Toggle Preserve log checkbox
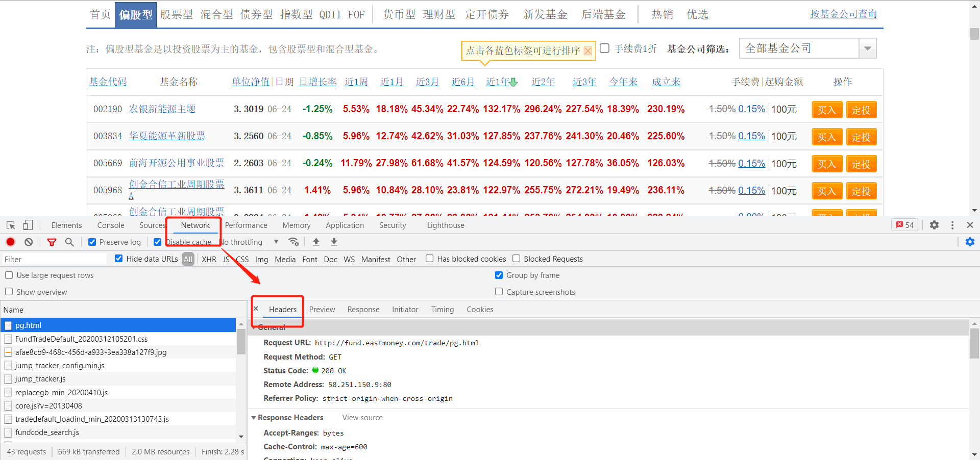The height and width of the screenshot is (460, 980). [92, 242]
